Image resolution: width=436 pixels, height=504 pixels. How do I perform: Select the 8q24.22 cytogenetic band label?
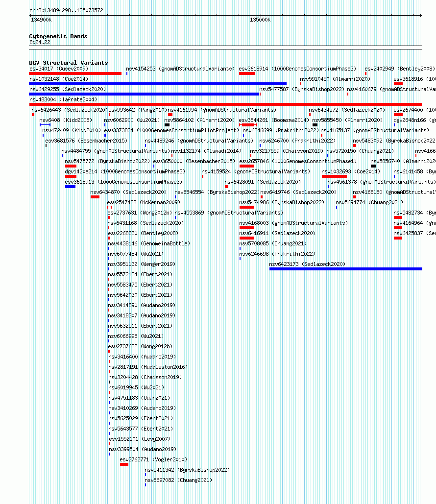[x=40, y=43]
